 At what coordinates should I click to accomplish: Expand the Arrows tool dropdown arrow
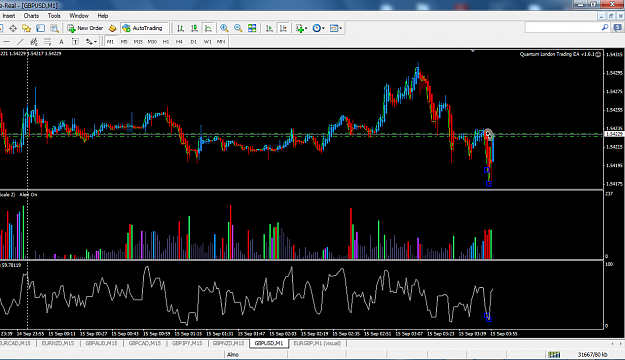95,42
